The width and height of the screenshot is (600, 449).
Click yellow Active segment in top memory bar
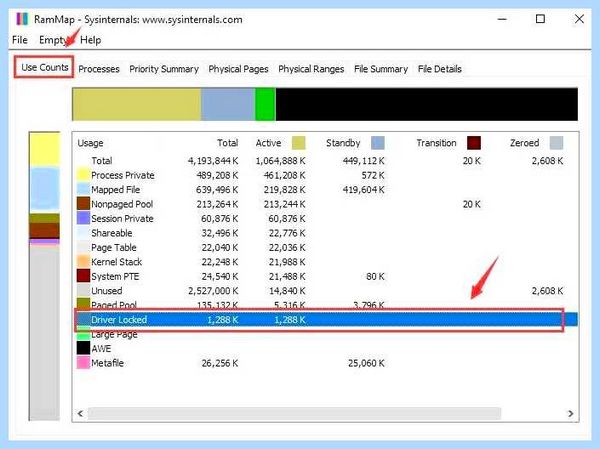click(x=137, y=104)
